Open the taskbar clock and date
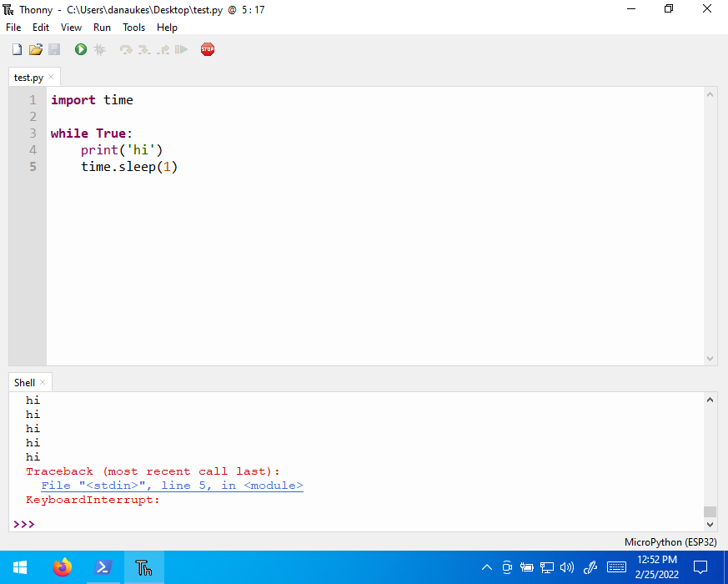 (x=656, y=567)
